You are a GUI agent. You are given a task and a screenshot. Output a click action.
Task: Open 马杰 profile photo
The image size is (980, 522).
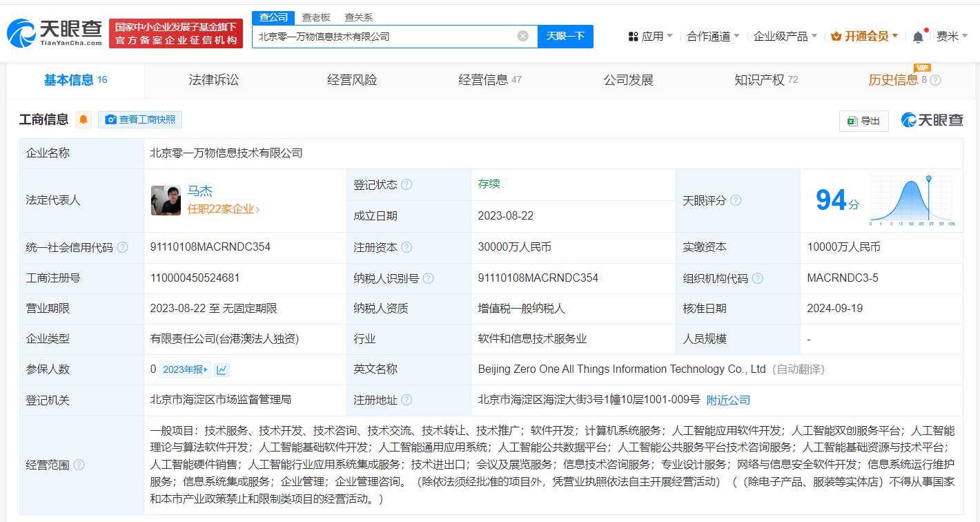(166, 200)
